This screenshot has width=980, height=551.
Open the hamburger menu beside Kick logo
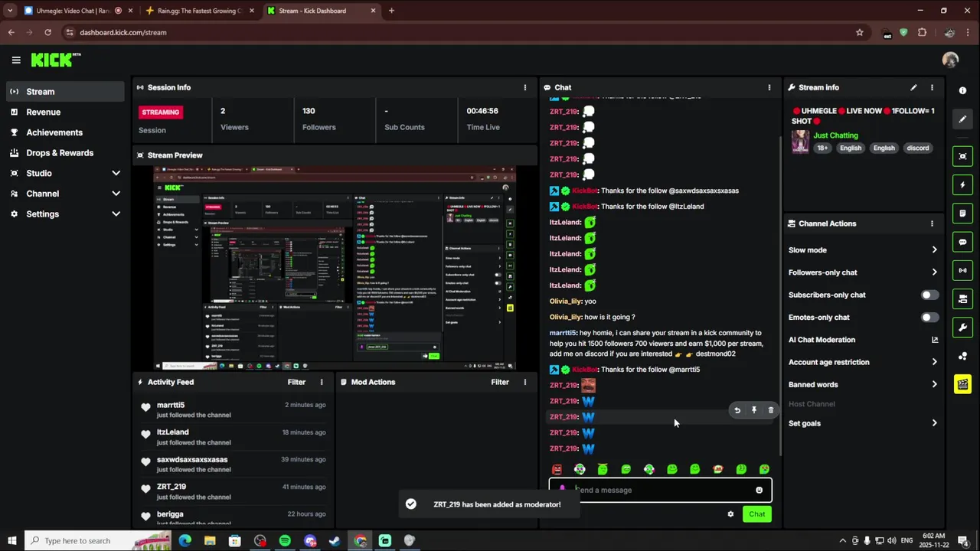tap(16, 60)
